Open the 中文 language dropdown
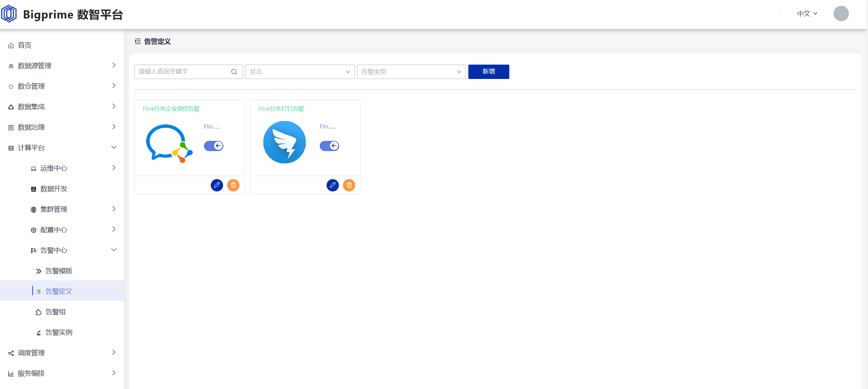Screen dimensions: 868x389 click(x=807, y=14)
